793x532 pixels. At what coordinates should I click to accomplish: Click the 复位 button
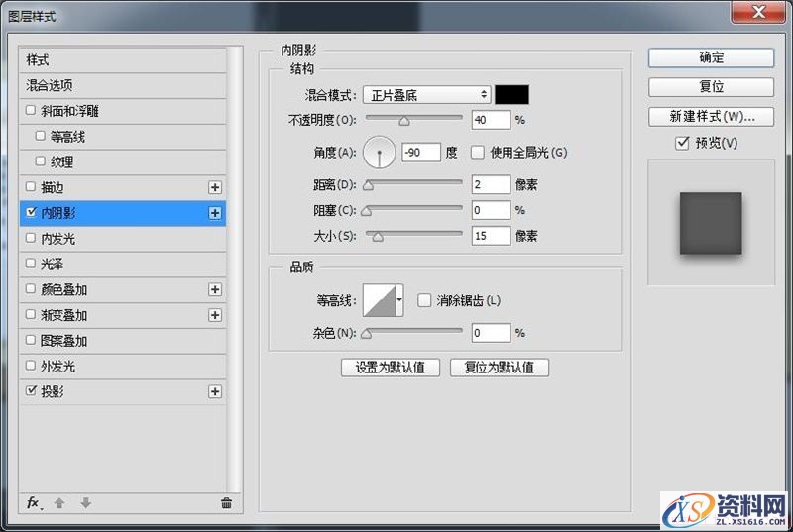tap(711, 87)
